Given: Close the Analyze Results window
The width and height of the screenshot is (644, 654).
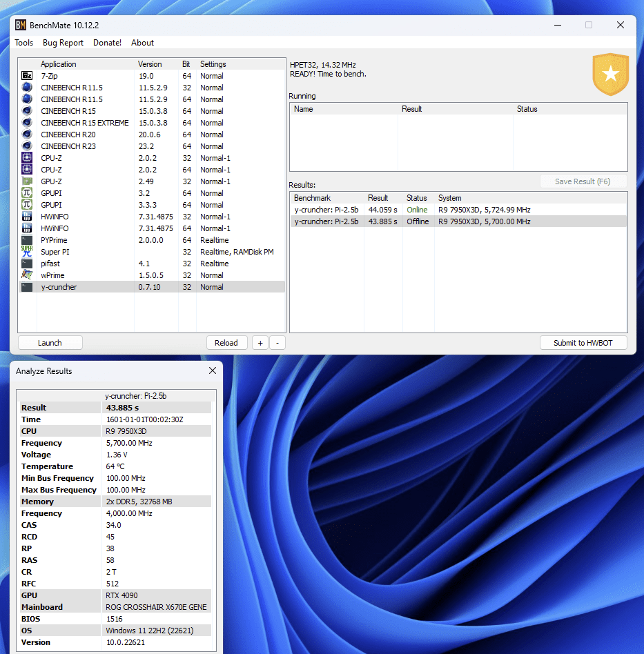Looking at the screenshot, I should pos(213,370).
